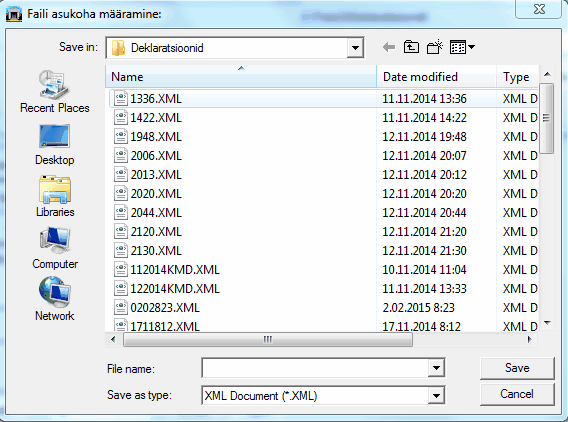Click inside the File name text field
Screen dimensions: 568x422
click(x=315, y=368)
